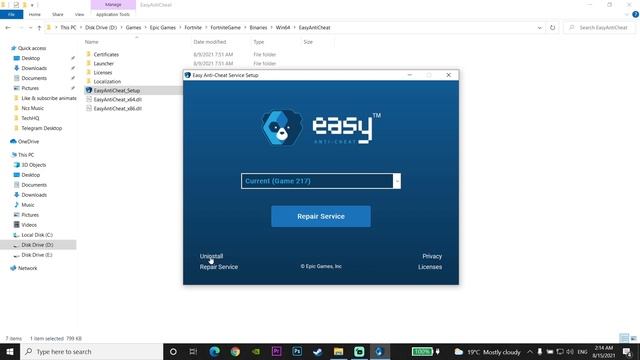Open the File menu in Explorer
The image size is (640, 360).
(11, 14)
